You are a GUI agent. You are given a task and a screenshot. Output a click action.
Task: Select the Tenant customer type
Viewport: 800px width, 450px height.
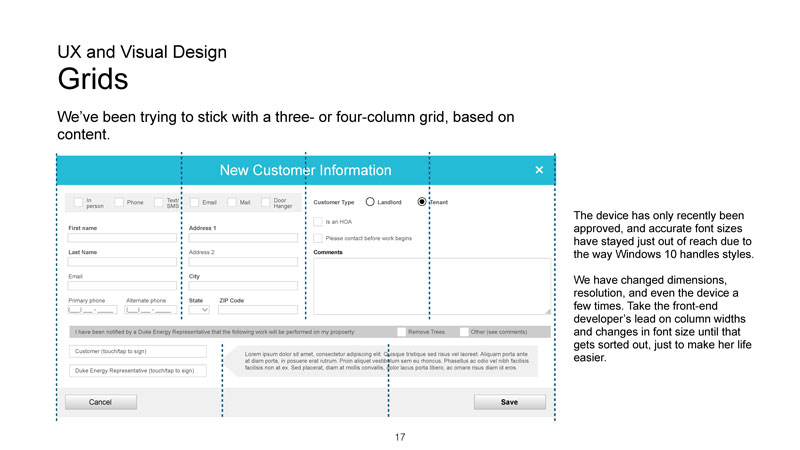(422, 202)
